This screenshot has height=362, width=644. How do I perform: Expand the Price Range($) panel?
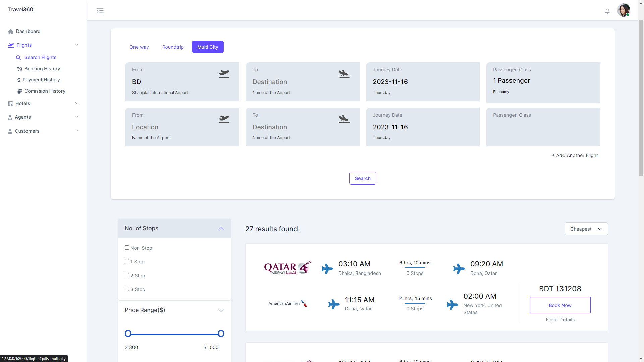point(221,310)
